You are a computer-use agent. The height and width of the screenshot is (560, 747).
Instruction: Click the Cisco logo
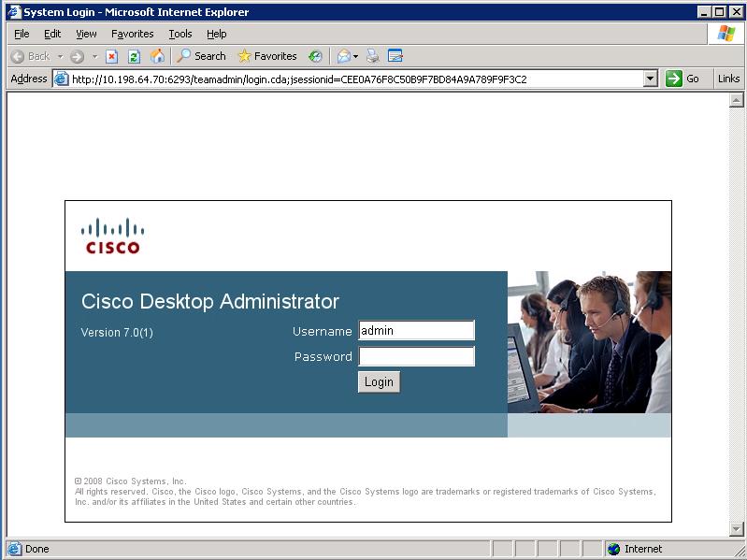pyautogui.click(x=113, y=236)
